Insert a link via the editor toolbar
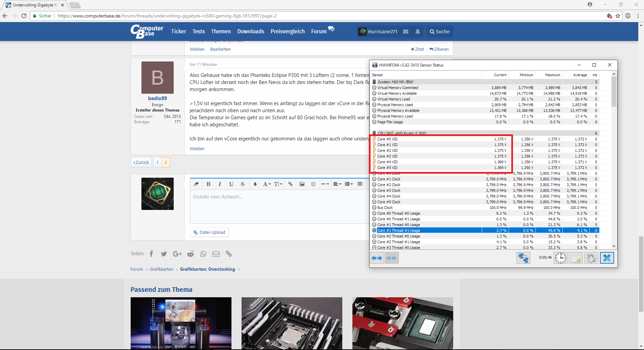 [291, 184]
